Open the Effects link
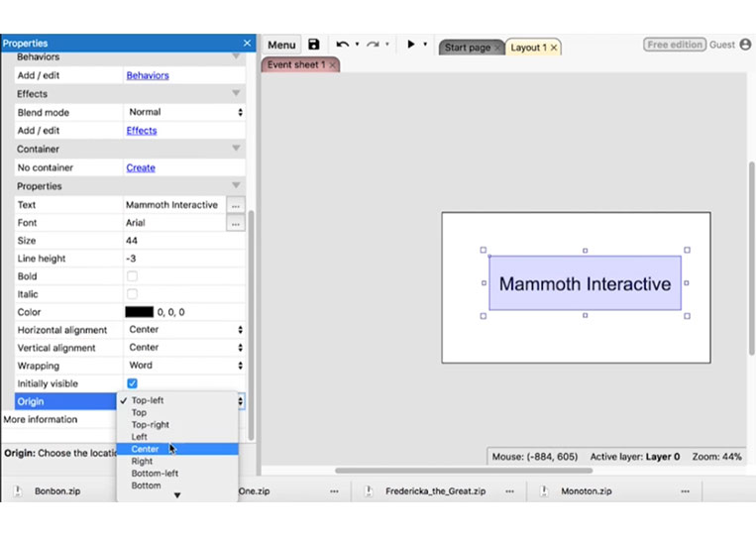The width and height of the screenshot is (756, 536). click(142, 130)
